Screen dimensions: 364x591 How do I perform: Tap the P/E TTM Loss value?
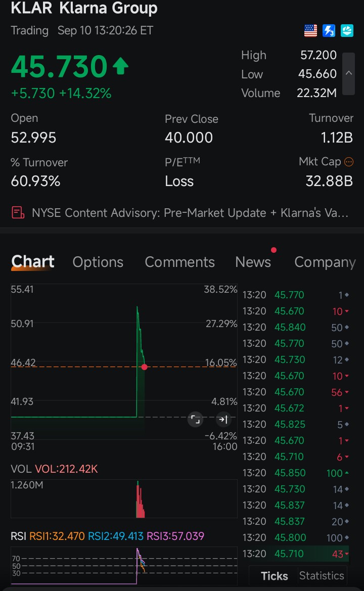coord(179,181)
